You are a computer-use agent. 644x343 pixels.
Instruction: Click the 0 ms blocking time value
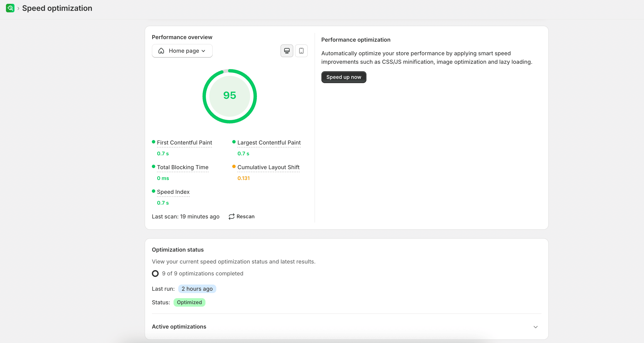(163, 178)
